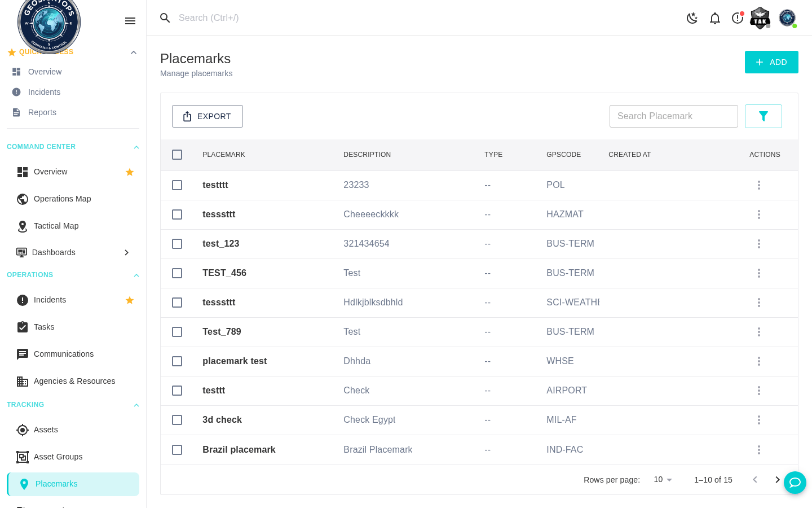Open actions menu for the 3d check row
Image resolution: width=812 pixels, height=508 pixels.
click(759, 419)
